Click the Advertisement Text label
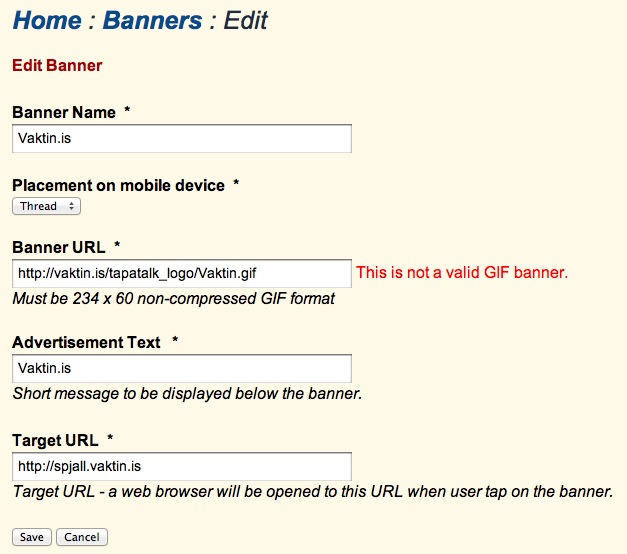 point(87,342)
